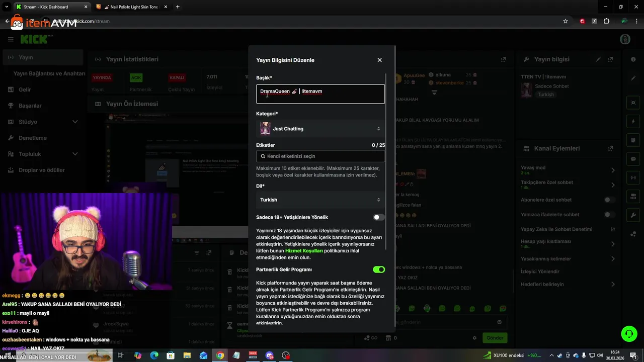644x362 pixels.
Task: Bookmark this page with the star icon
Action: point(566,21)
